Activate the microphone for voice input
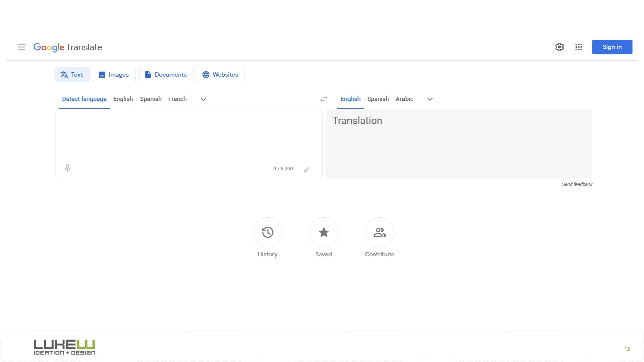 [67, 167]
